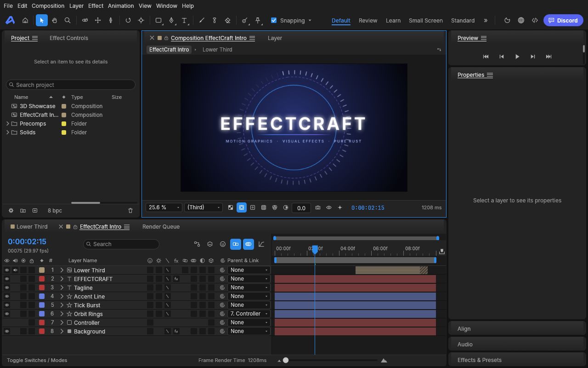Select the Clone Stamp tool
Image resolution: width=588 pixels, height=368 pixels.
pos(215,20)
